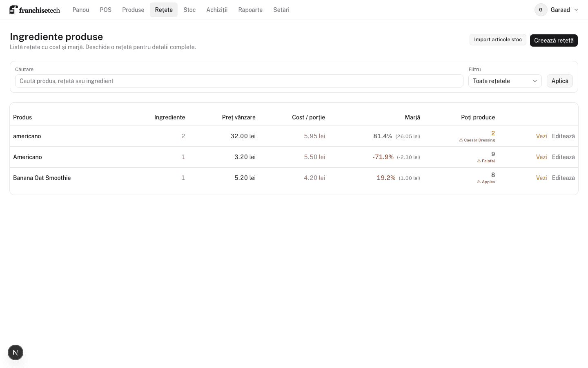Click the Preț vânzare column header
The width and height of the screenshot is (588, 368).
[x=239, y=117]
